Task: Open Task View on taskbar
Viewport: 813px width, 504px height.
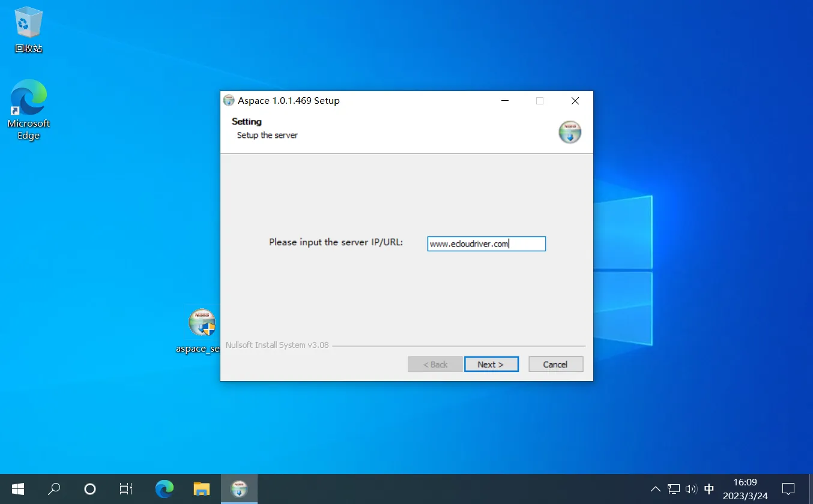Action: click(126, 488)
